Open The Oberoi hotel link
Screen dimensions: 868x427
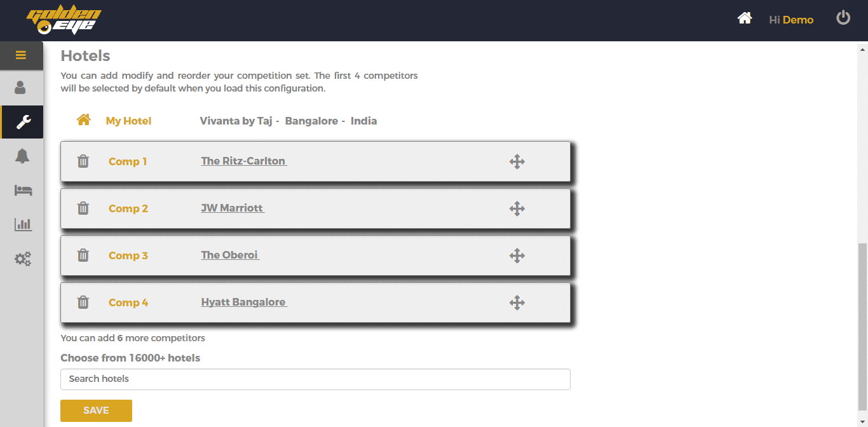pyautogui.click(x=230, y=255)
